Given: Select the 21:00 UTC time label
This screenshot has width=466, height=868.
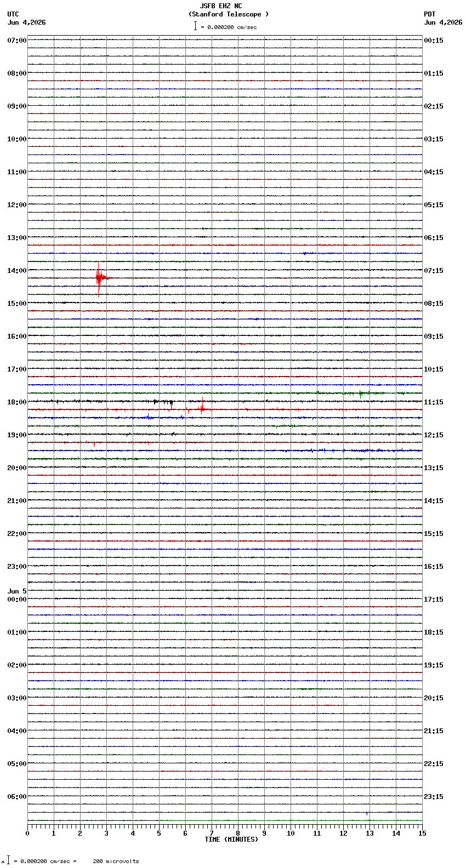Looking at the screenshot, I should click(x=17, y=501).
